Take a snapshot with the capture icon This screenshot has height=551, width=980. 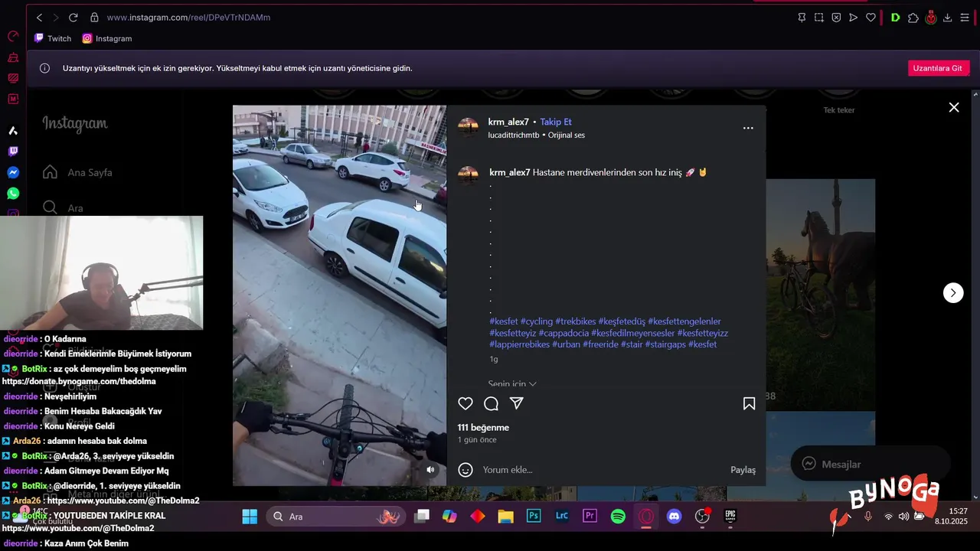point(818,18)
